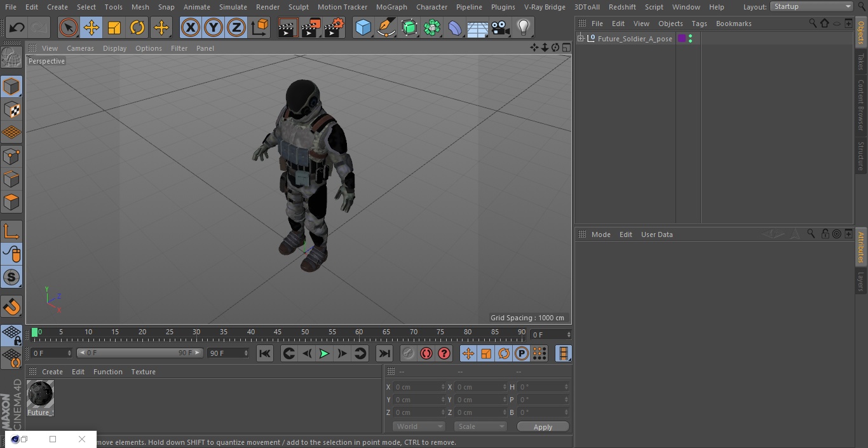Select the Live Selection tool
This screenshot has width=868, height=448.
[x=68, y=27]
